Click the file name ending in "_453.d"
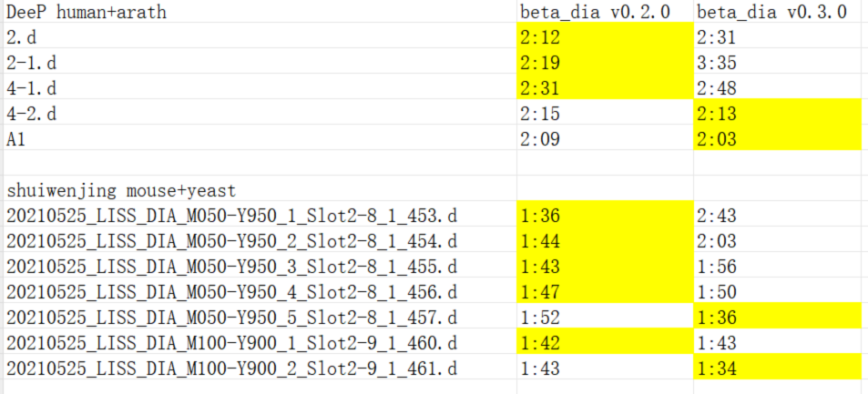868x394 pixels. click(x=231, y=217)
